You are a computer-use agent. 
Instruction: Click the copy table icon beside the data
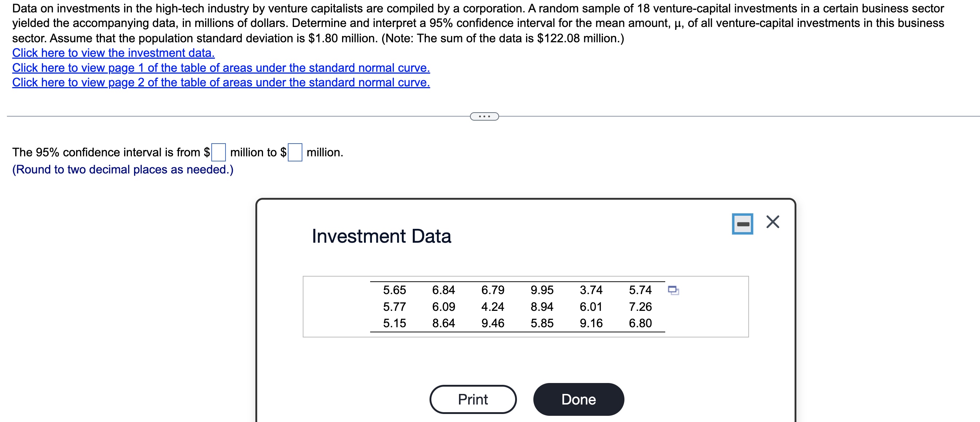(x=673, y=290)
